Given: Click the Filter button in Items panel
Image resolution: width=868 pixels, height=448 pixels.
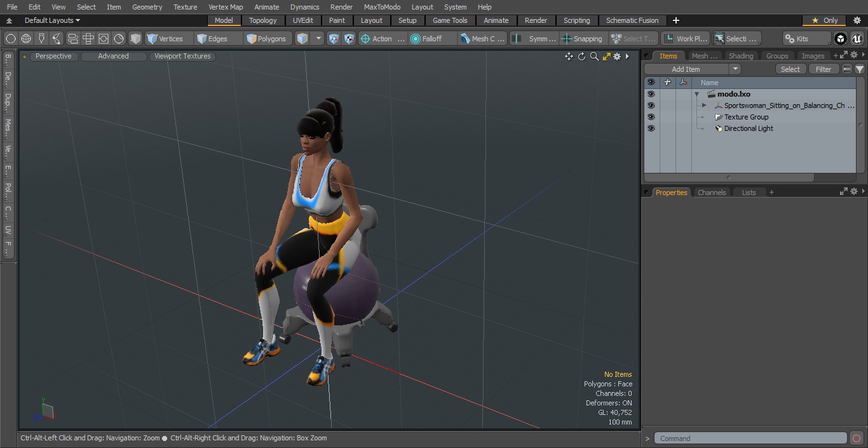Looking at the screenshot, I should pyautogui.click(x=824, y=69).
